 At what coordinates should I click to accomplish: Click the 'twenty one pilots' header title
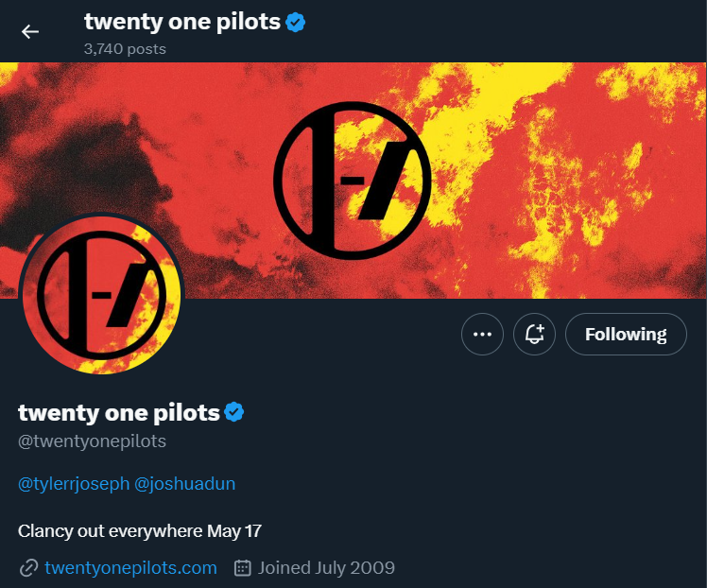point(181,22)
